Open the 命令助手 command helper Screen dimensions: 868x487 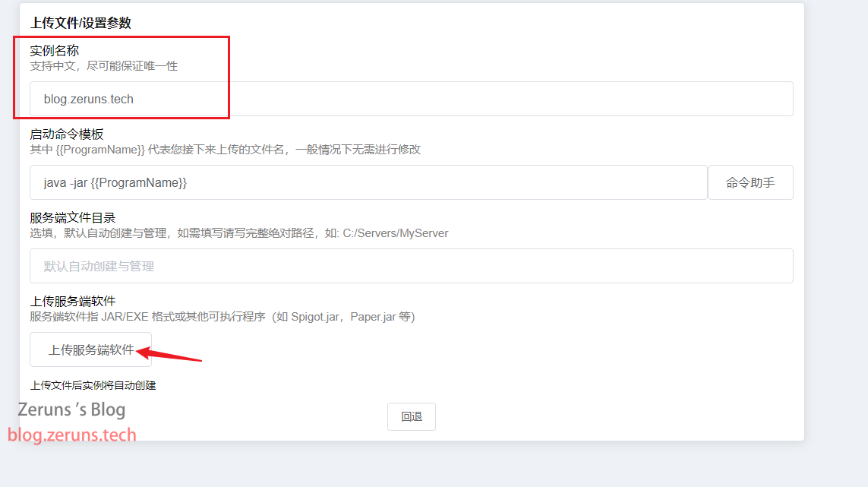coord(750,182)
